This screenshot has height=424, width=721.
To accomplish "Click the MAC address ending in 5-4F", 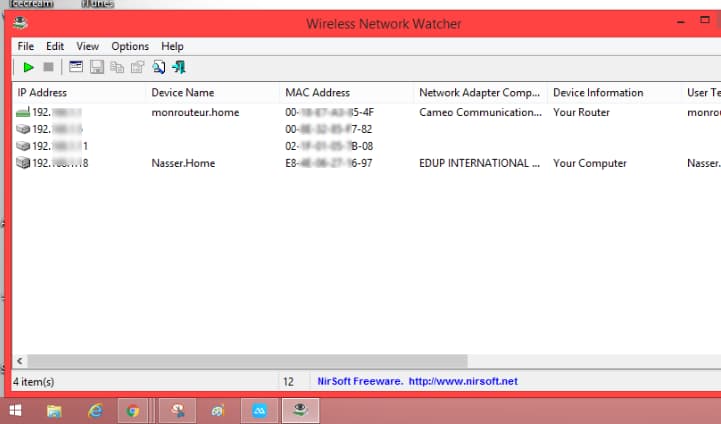I will pos(329,112).
